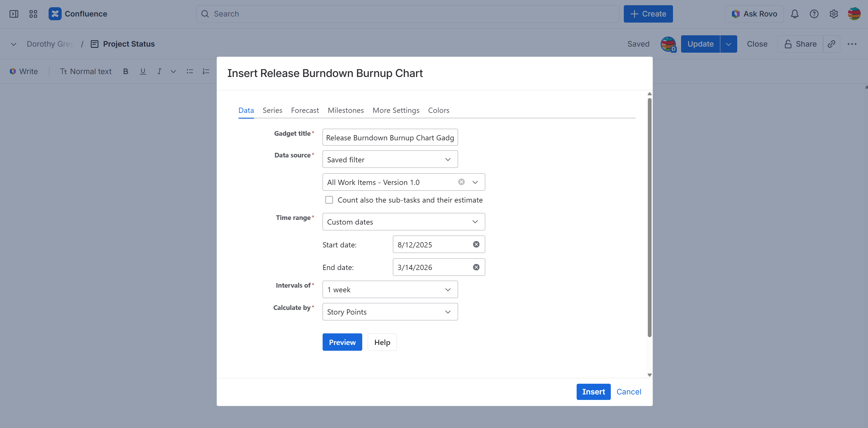
Task: Open the Calculate by dropdown
Action: tap(390, 312)
